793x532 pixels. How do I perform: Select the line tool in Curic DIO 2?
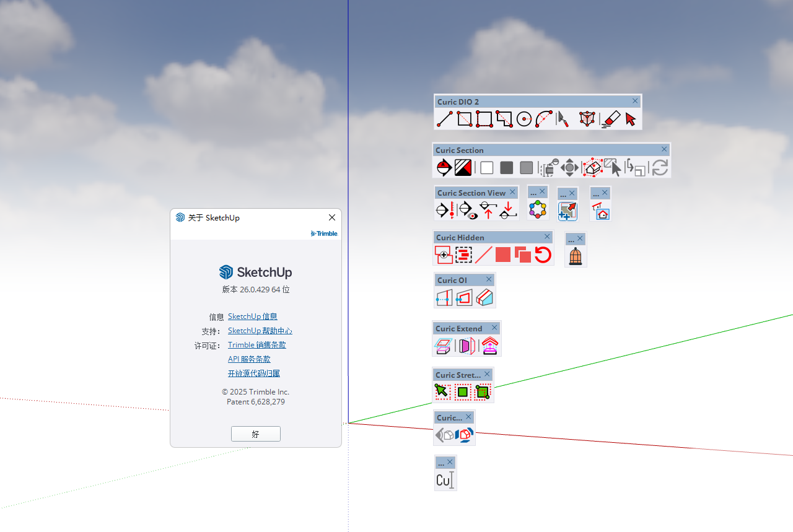[x=444, y=119]
